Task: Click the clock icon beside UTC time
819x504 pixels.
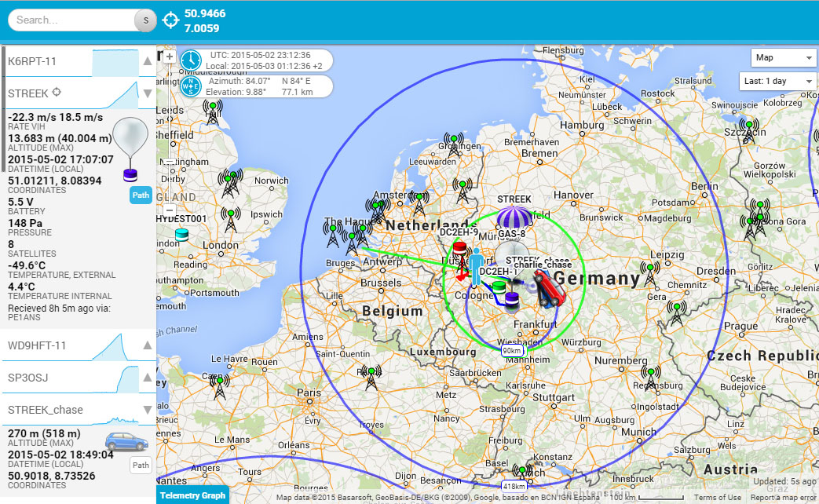Action: coord(191,60)
